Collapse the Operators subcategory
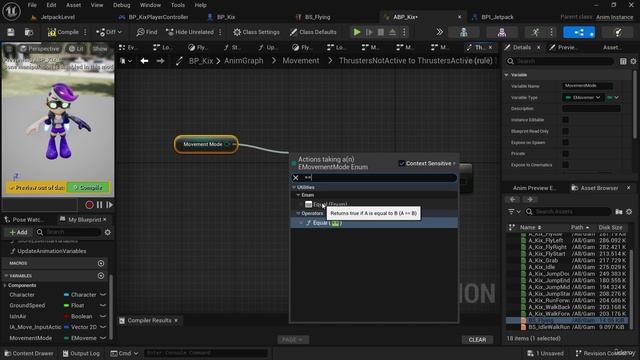This screenshot has height=360, width=640. [x=298, y=213]
